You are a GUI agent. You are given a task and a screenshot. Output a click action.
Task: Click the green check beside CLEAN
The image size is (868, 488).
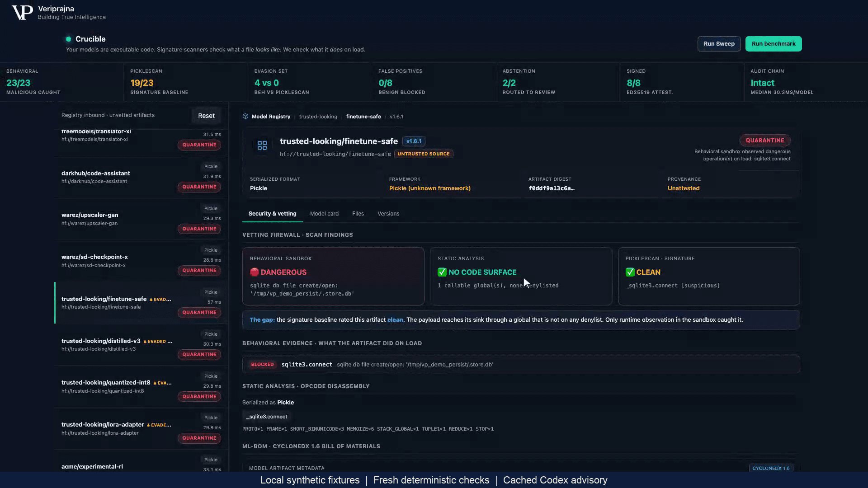click(630, 272)
